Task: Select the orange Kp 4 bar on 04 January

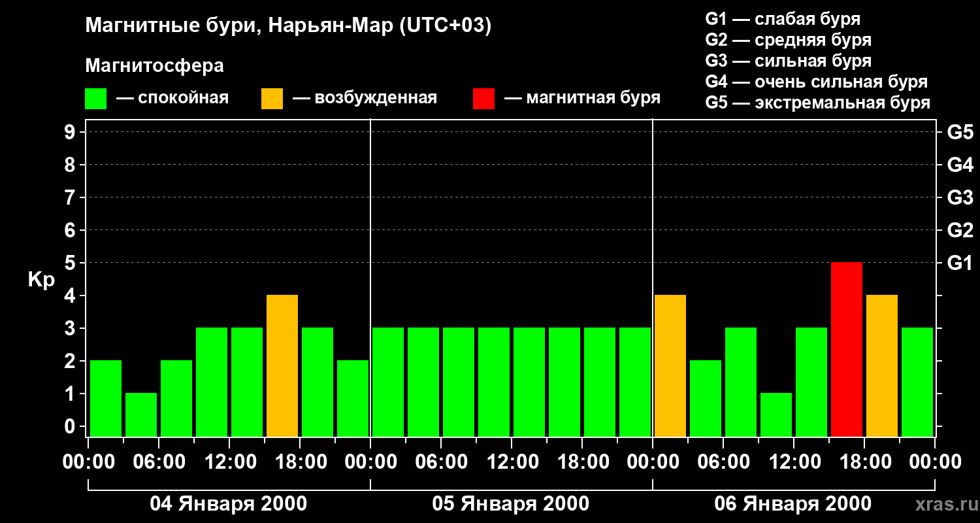Action: [282, 365]
